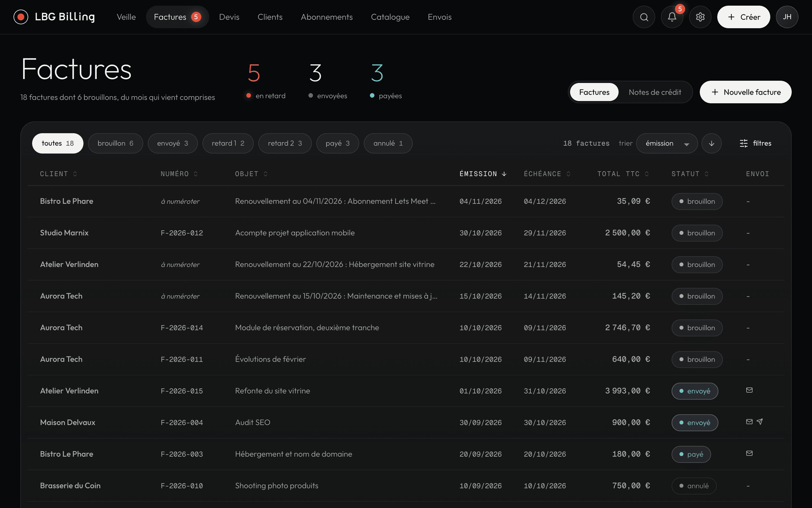Open Catalogue nav item

(x=390, y=17)
